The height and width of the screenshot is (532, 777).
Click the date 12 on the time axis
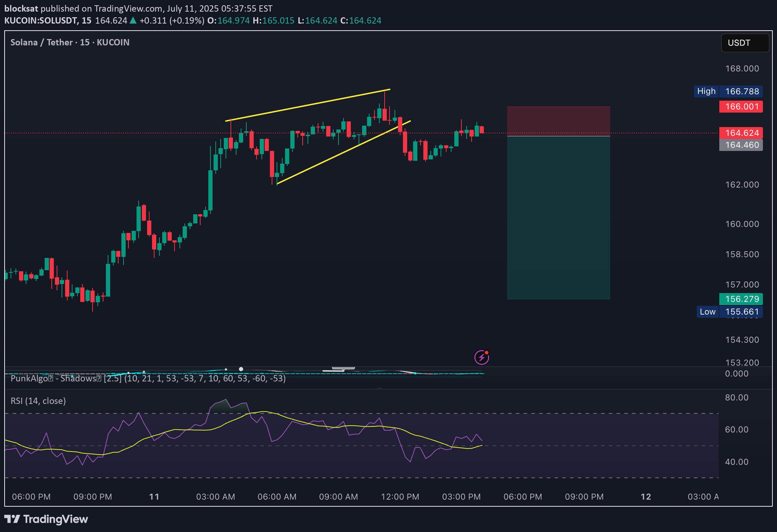coord(646,497)
